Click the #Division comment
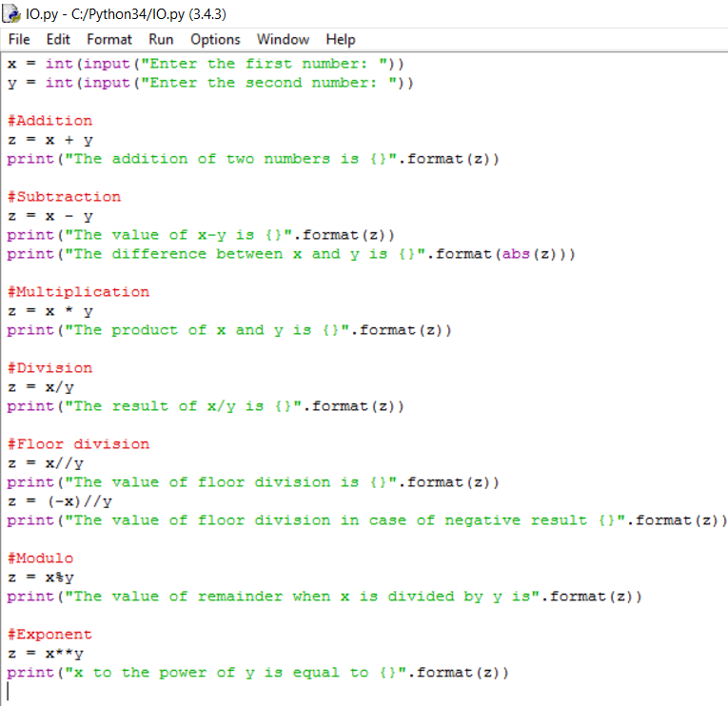The width and height of the screenshot is (728, 706). coord(49,368)
